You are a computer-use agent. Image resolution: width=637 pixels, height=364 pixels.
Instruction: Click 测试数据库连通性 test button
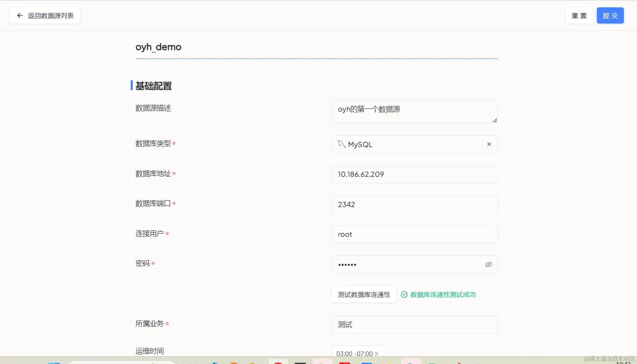364,295
